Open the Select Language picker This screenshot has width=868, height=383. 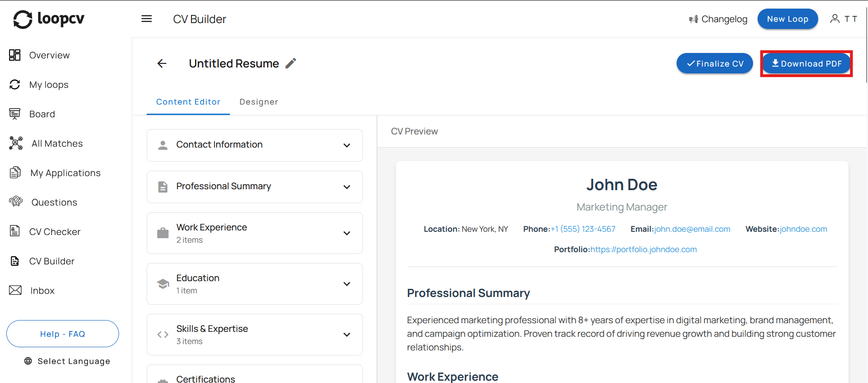[67, 361]
